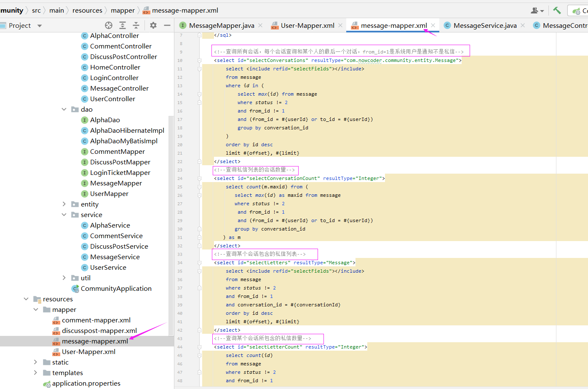Open the user account dropdown icon

tap(537, 11)
